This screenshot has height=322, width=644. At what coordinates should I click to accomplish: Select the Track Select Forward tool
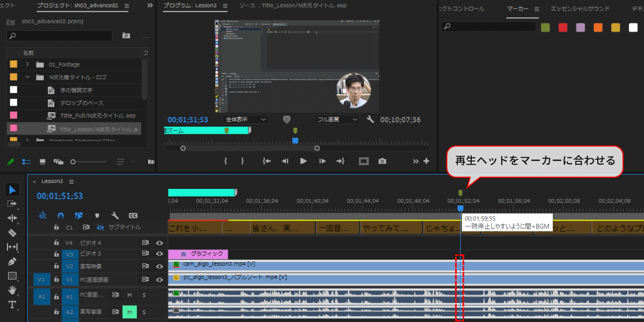click(13, 204)
